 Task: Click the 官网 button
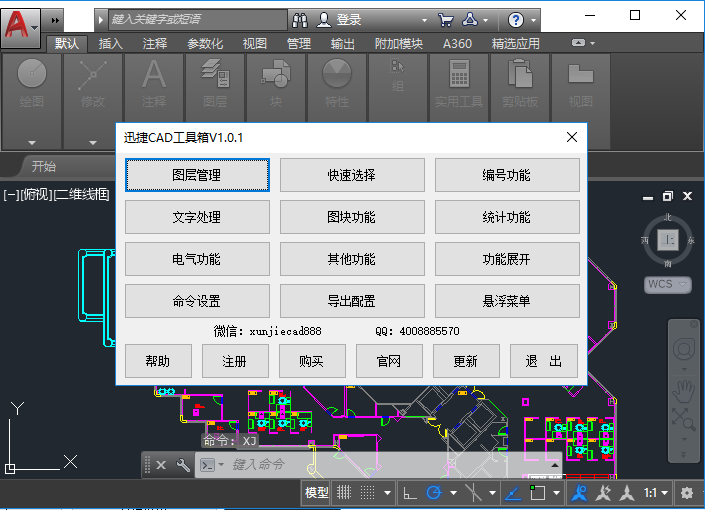coord(389,361)
